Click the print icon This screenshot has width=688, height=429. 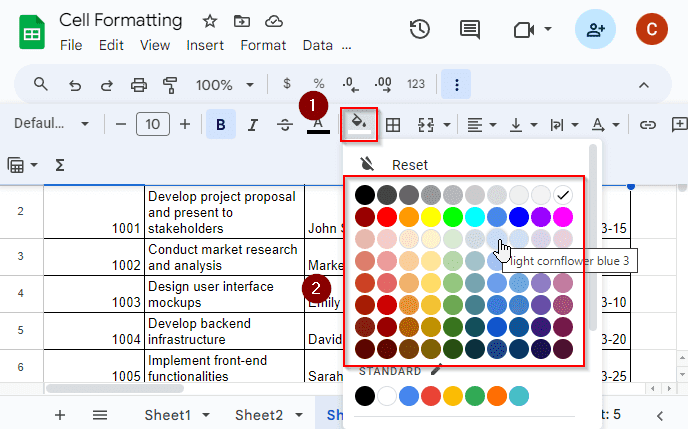click(x=139, y=84)
